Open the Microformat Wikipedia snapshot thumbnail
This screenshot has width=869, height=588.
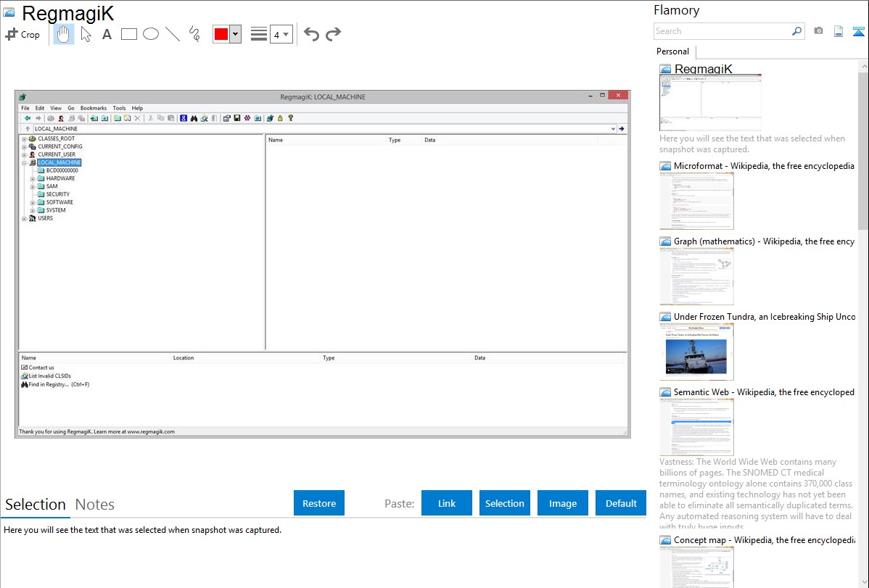point(696,201)
